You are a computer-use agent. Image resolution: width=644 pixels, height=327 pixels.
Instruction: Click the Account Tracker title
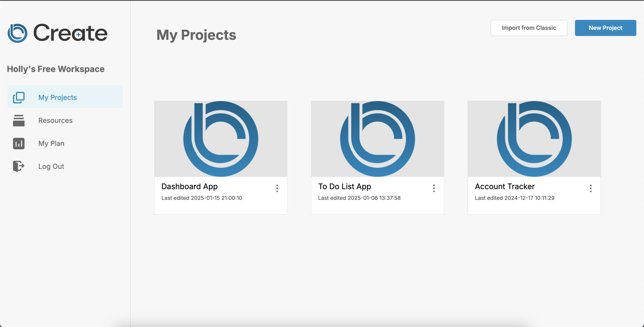tap(505, 186)
